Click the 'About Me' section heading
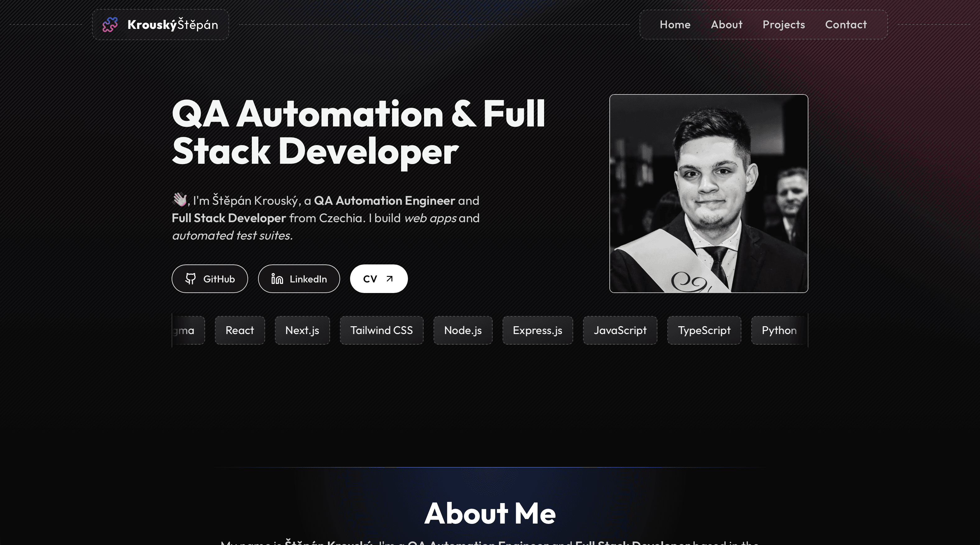 490,513
